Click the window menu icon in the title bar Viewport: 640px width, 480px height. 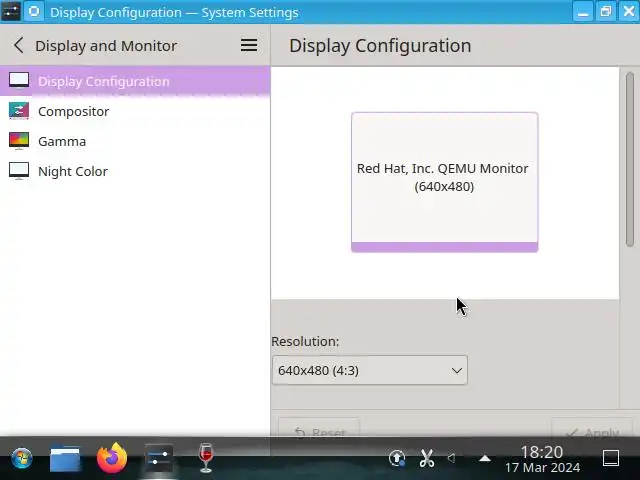11,11
